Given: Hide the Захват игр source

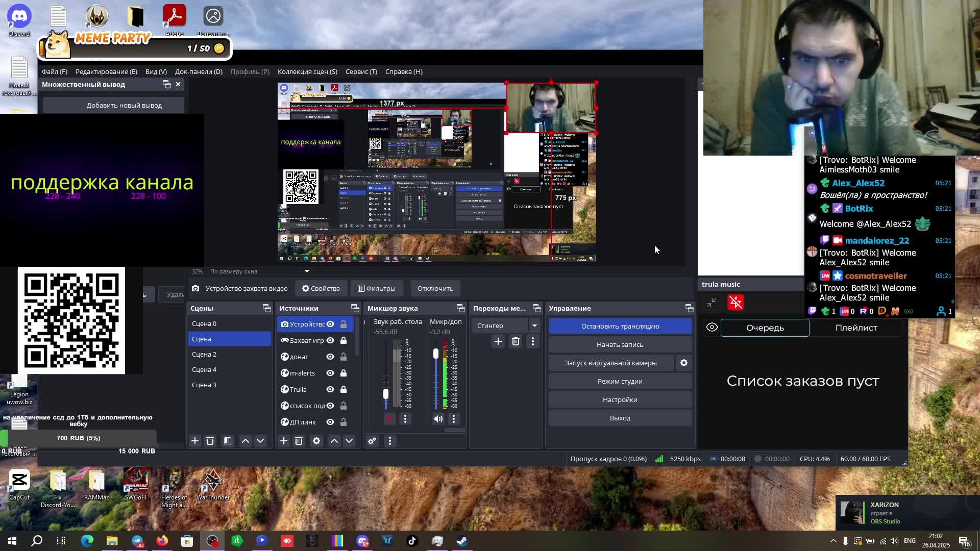Looking at the screenshot, I should pyautogui.click(x=330, y=340).
